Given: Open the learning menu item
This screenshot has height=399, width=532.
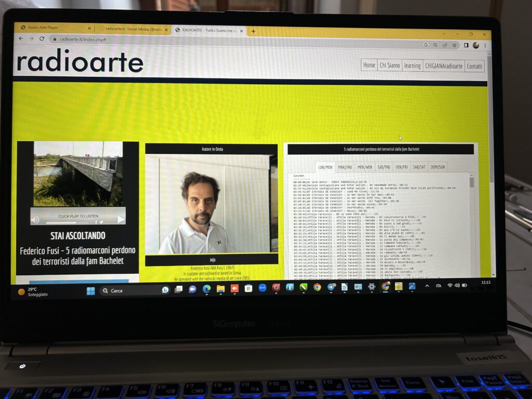Looking at the screenshot, I should [412, 65].
